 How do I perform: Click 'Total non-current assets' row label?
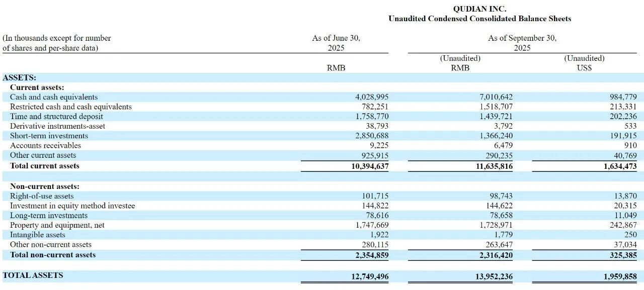[x=53, y=255]
